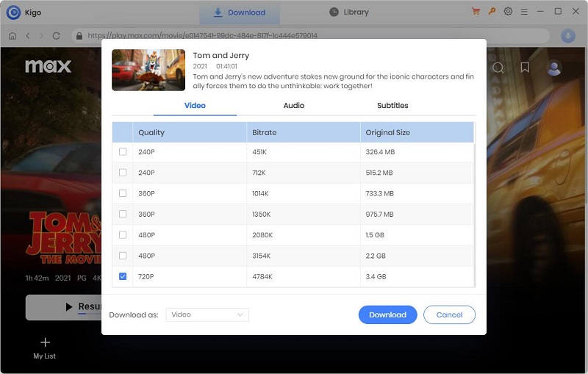Check the 360P 1014K quality row
The height and width of the screenshot is (374, 588).
tap(123, 193)
